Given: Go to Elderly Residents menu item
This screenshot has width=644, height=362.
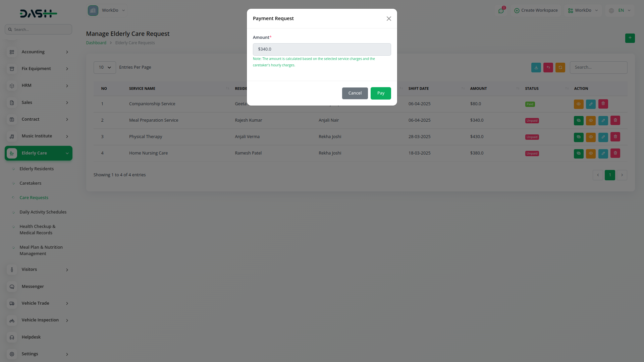Looking at the screenshot, I should [x=37, y=169].
